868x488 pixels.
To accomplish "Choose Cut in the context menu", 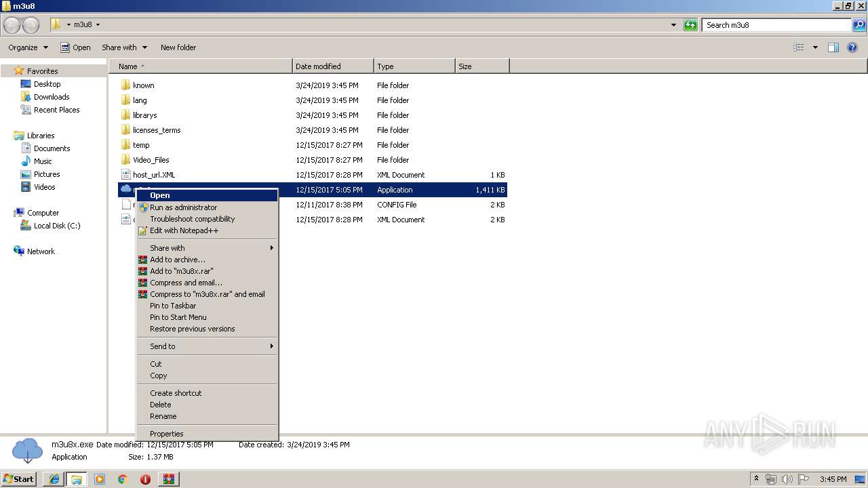I will (x=208, y=364).
